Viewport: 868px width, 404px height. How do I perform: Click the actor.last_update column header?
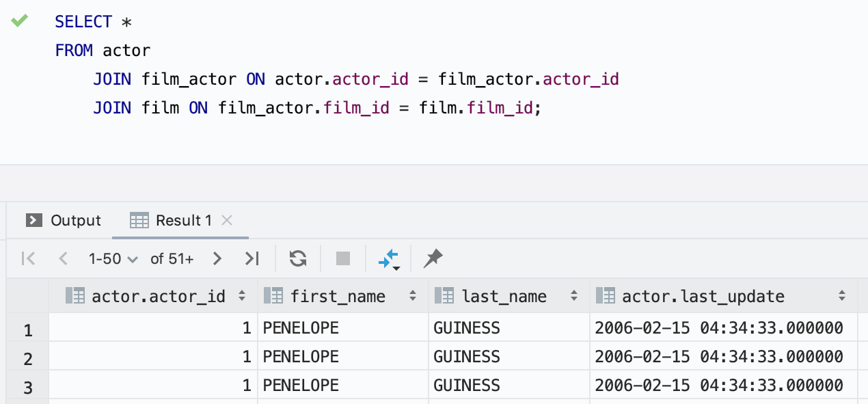pos(703,296)
